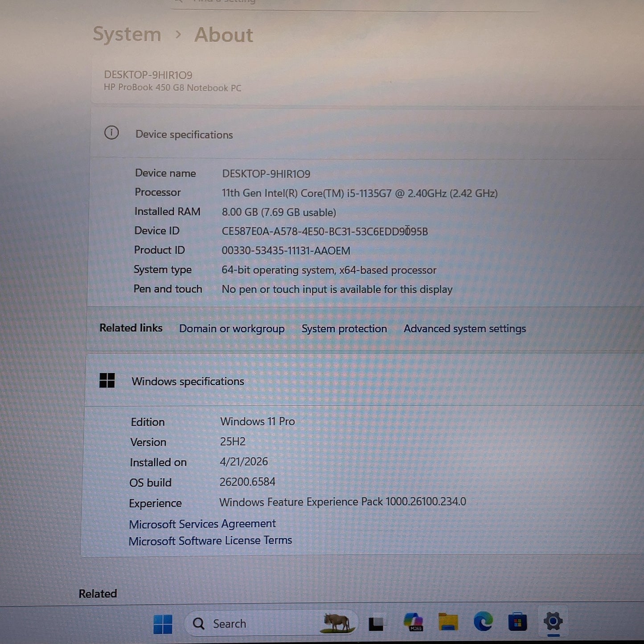
Task: Launch Microsoft 365 Copilot from the taskbar
Action: (413, 622)
